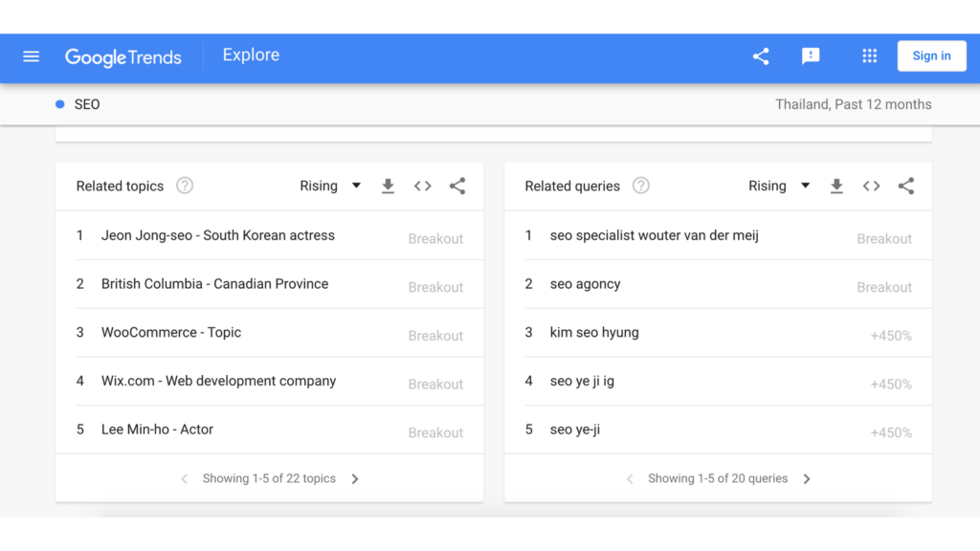Screen dimensions: 980x551
Task: Click the Showing 1-5 of 22 topics text
Action: coord(269,478)
